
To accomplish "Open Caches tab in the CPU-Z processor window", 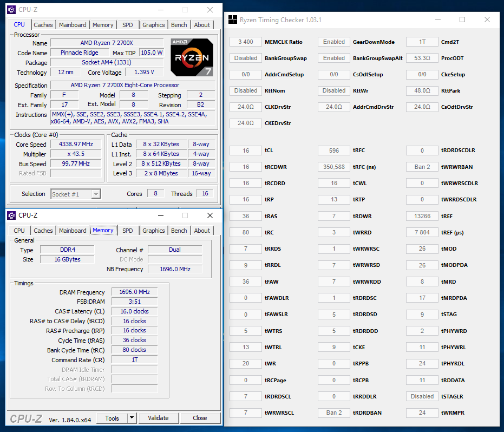I will (x=43, y=25).
